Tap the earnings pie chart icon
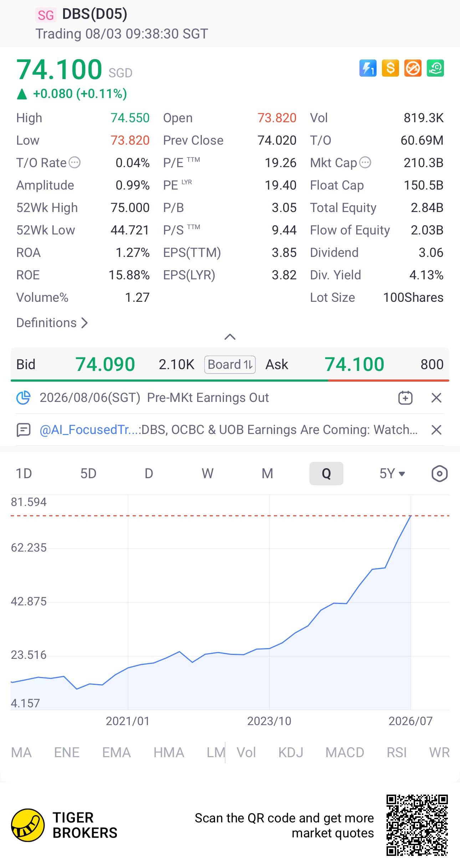Viewport: 460px width, 868px height. click(x=24, y=398)
